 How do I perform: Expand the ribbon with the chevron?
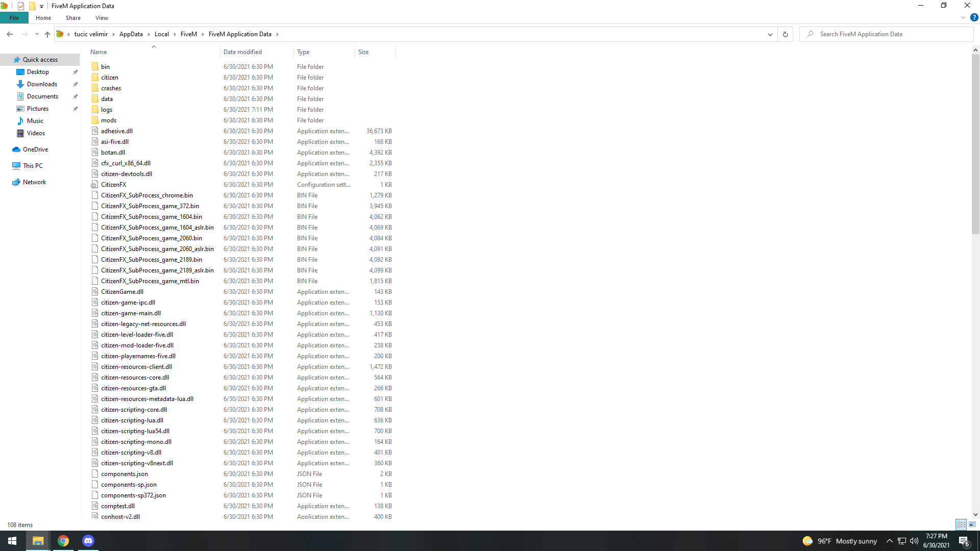[963, 17]
